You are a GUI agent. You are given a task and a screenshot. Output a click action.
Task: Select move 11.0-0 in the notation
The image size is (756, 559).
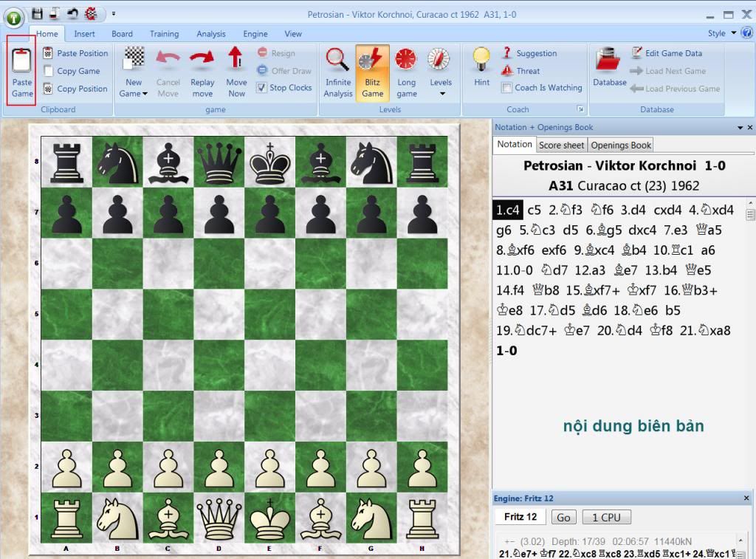coord(515,270)
